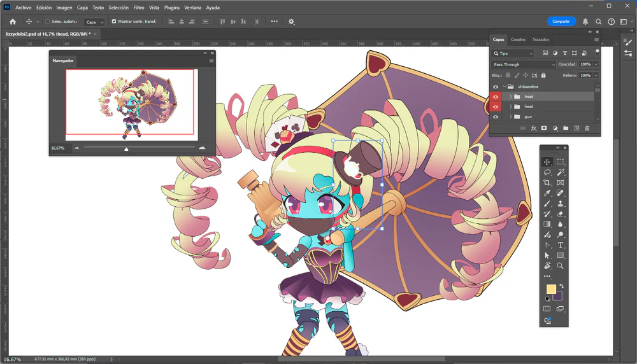
Task: Switch to the Canales tab
Action: point(518,39)
